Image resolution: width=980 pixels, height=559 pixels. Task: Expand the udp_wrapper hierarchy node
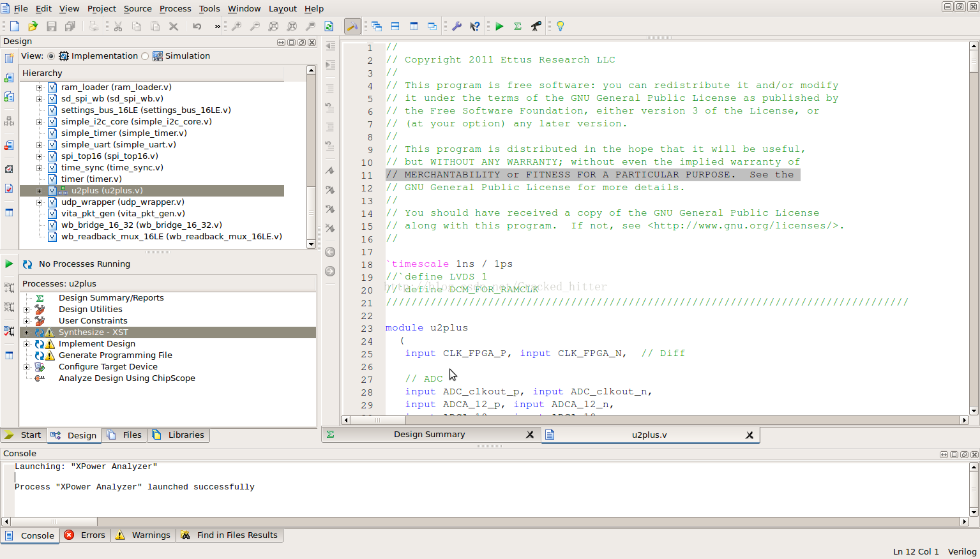pyautogui.click(x=40, y=202)
